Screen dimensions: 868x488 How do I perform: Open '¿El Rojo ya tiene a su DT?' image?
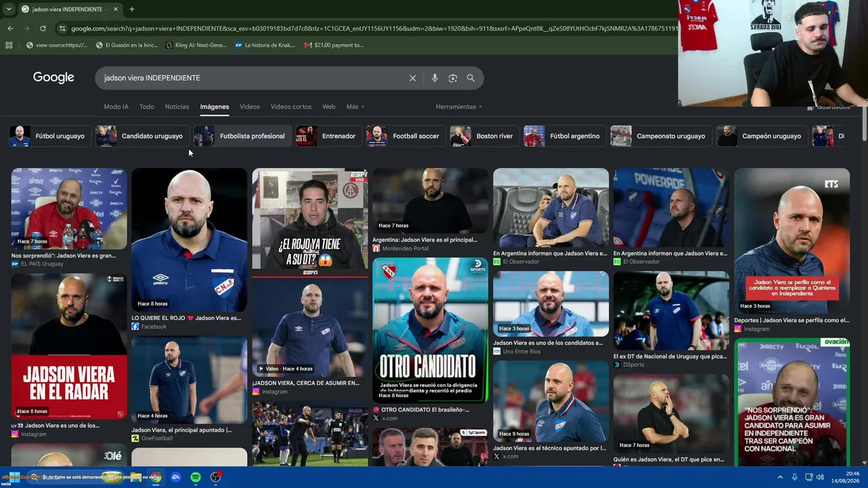click(310, 219)
